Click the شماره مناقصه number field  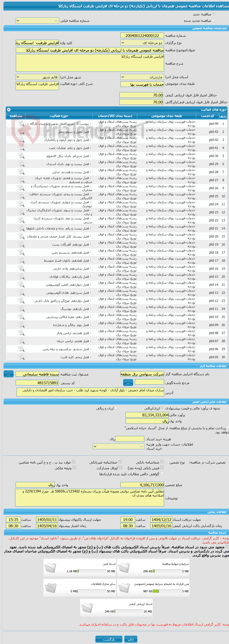pyautogui.click(x=142, y=35)
